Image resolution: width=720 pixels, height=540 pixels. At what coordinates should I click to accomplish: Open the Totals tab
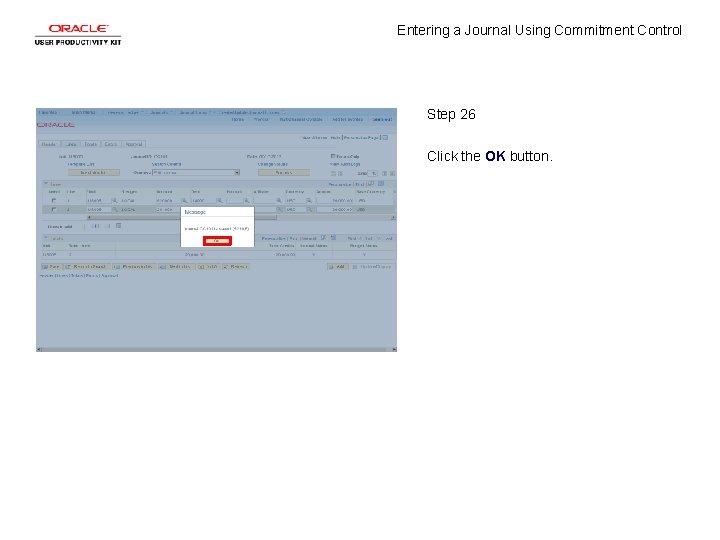click(91, 144)
